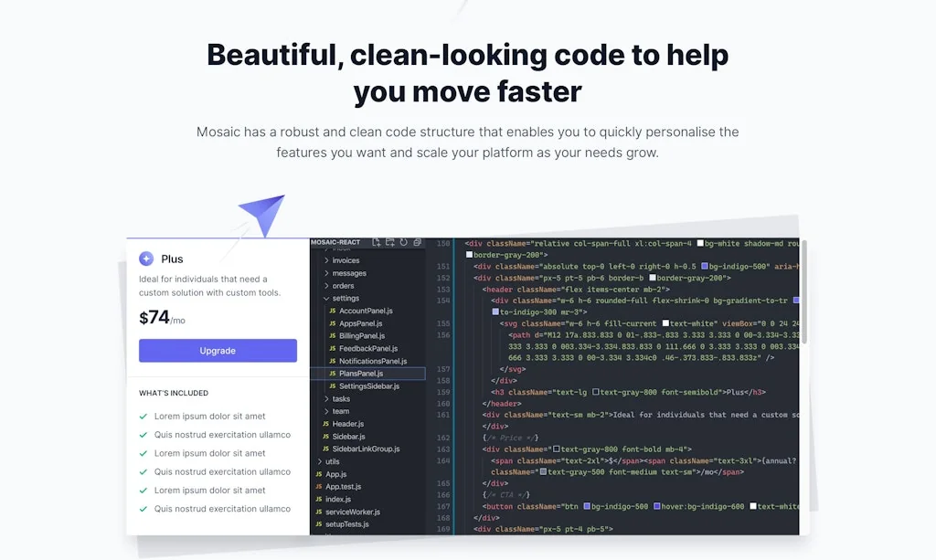The height and width of the screenshot is (560, 936).
Task: Click the "CTA" comment on line 166
Action: click(506, 495)
